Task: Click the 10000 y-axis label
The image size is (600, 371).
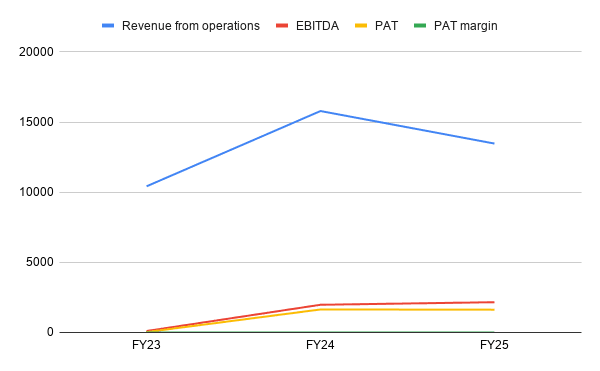Action: pyautogui.click(x=36, y=192)
